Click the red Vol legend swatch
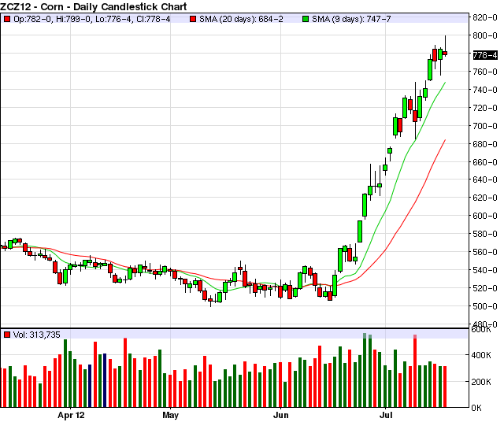The width and height of the screenshot is (504, 422). [7, 335]
